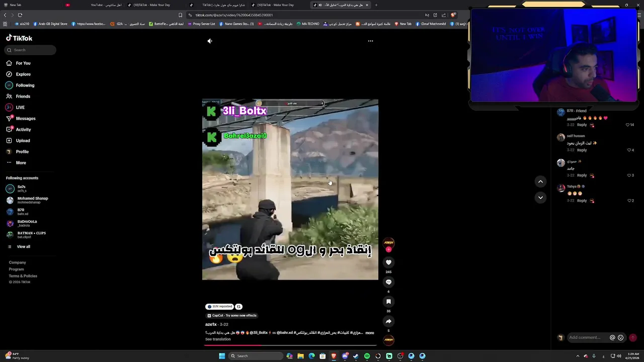Viewport: 644px width, 362px height.
Task: Save video with bookmark icon
Action: pyautogui.click(x=388, y=302)
